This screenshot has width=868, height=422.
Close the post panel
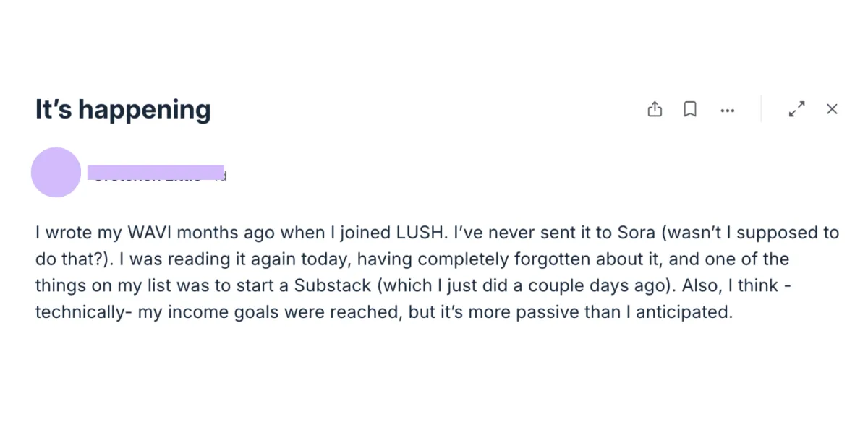832,110
